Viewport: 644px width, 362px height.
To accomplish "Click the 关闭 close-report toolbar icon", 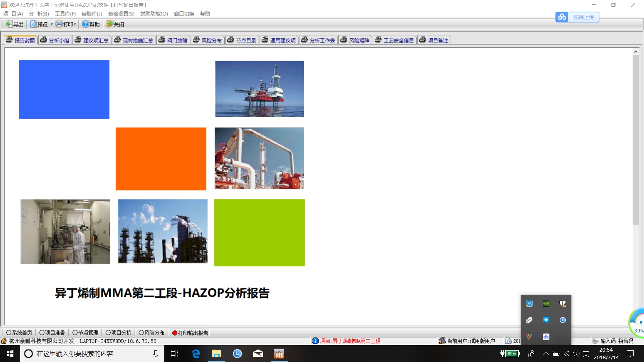I will click(x=110, y=24).
